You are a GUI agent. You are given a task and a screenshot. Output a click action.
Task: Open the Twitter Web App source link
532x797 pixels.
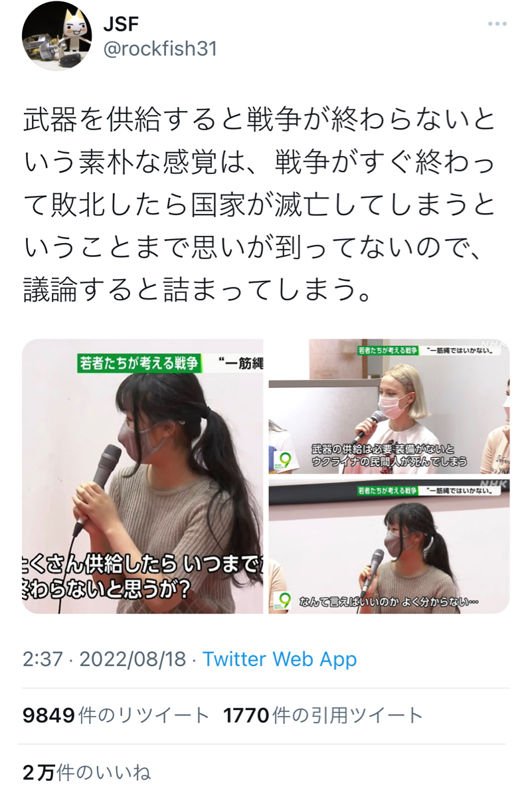click(280, 659)
